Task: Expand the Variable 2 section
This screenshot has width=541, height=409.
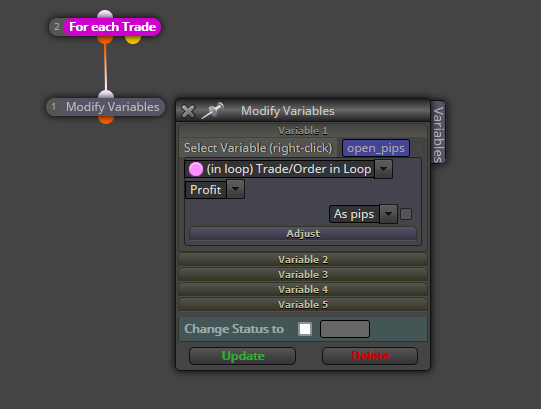Action: 303,260
